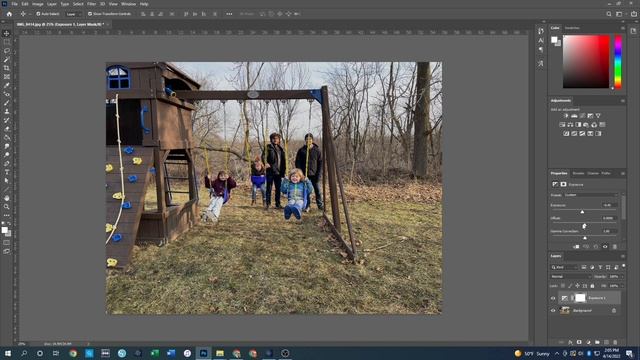The height and width of the screenshot is (360, 640).
Task: Click Add layer style fx icon
Action: 570,342
